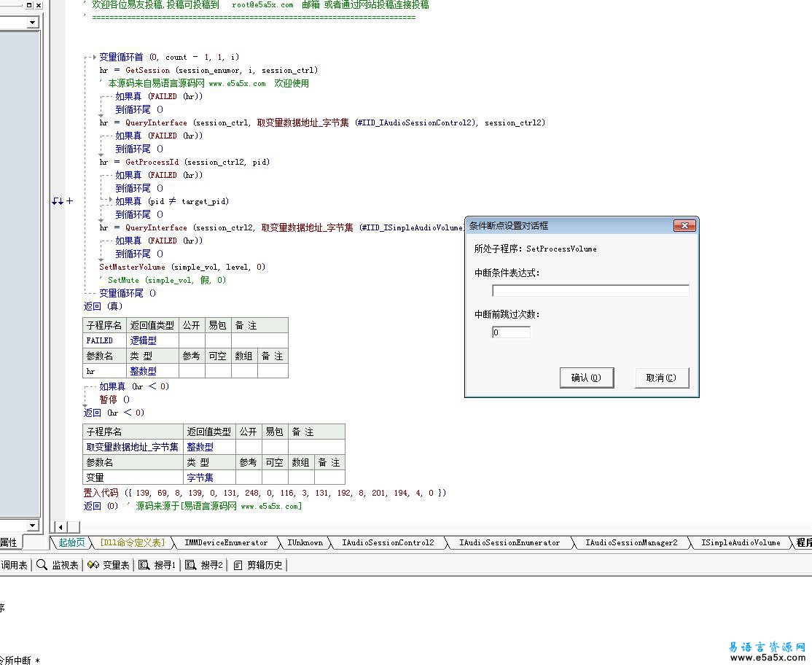Click the plus marker in the gutter
This screenshot has height=667, width=812.
[x=70, y=201]
